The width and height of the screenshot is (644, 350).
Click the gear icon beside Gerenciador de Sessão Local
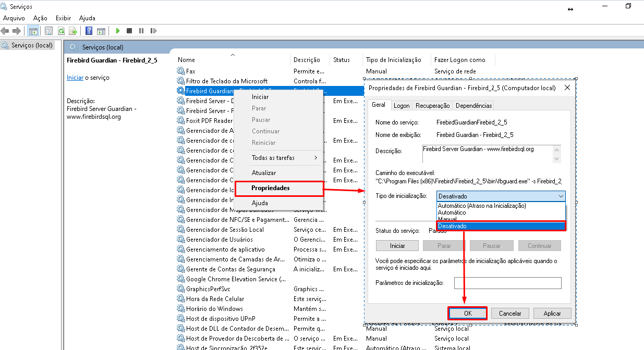click(181, 229)
